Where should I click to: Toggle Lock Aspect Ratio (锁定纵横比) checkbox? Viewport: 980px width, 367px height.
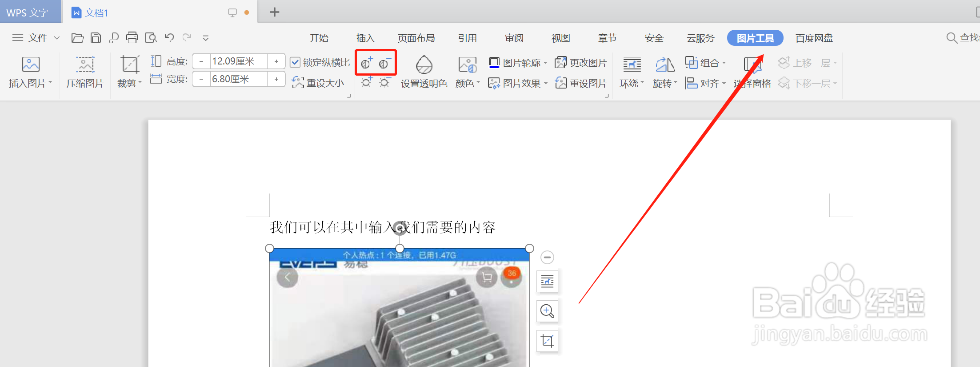tap(295, 62)
